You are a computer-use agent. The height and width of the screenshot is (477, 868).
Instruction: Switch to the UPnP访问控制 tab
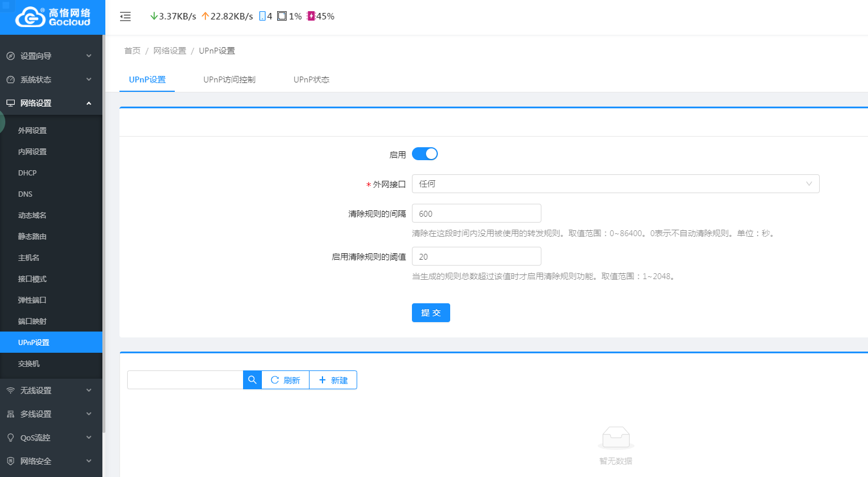tap(229, 79)
